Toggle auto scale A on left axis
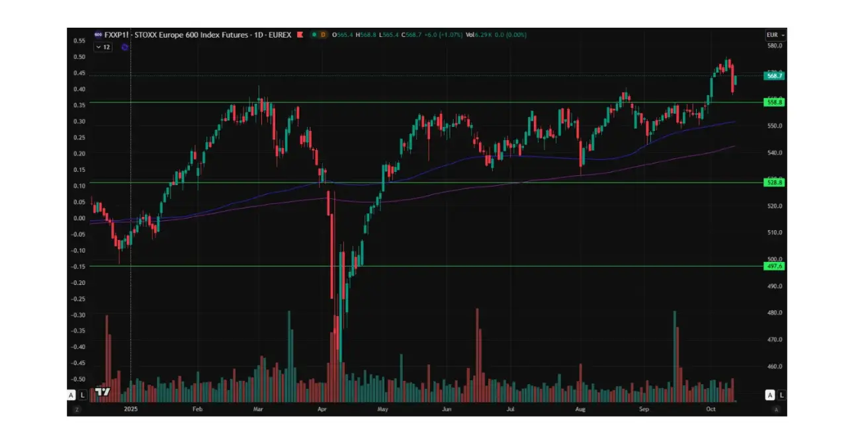The image size is (868, 443). [x=71, y=395]
